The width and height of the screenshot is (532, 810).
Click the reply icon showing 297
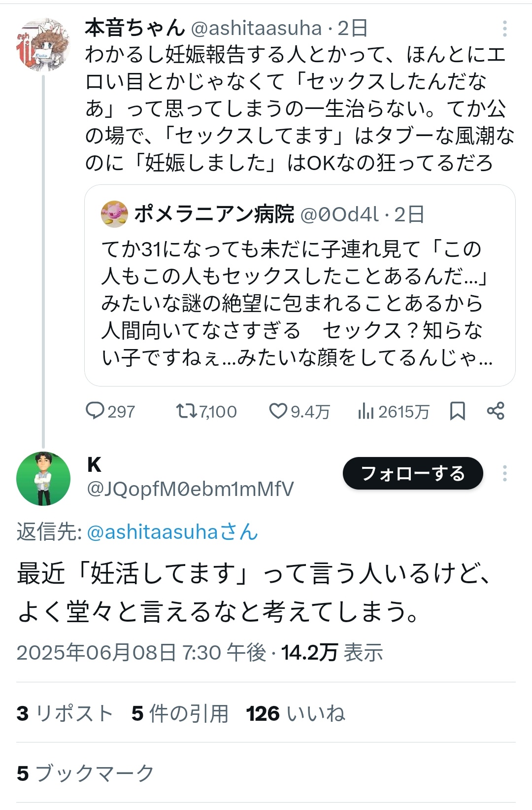[x=95, y=411]
